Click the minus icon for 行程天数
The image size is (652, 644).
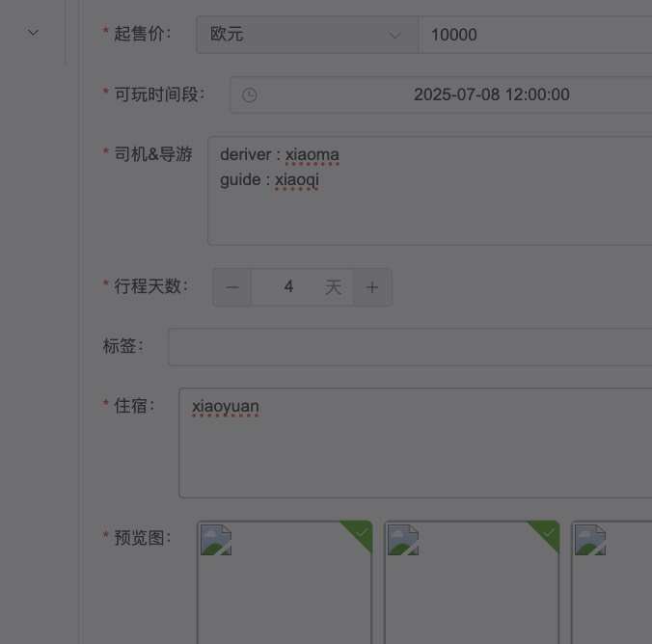(x=232, y=287)
